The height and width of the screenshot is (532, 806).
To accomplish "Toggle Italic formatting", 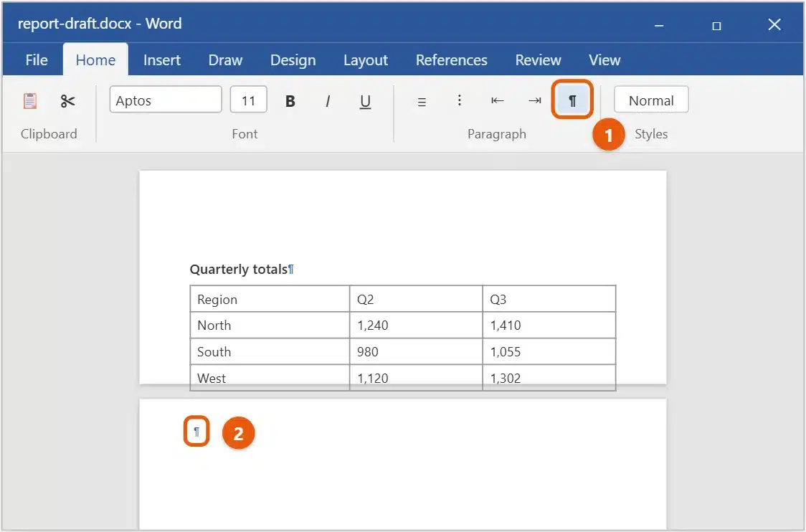I will [328, 101].
